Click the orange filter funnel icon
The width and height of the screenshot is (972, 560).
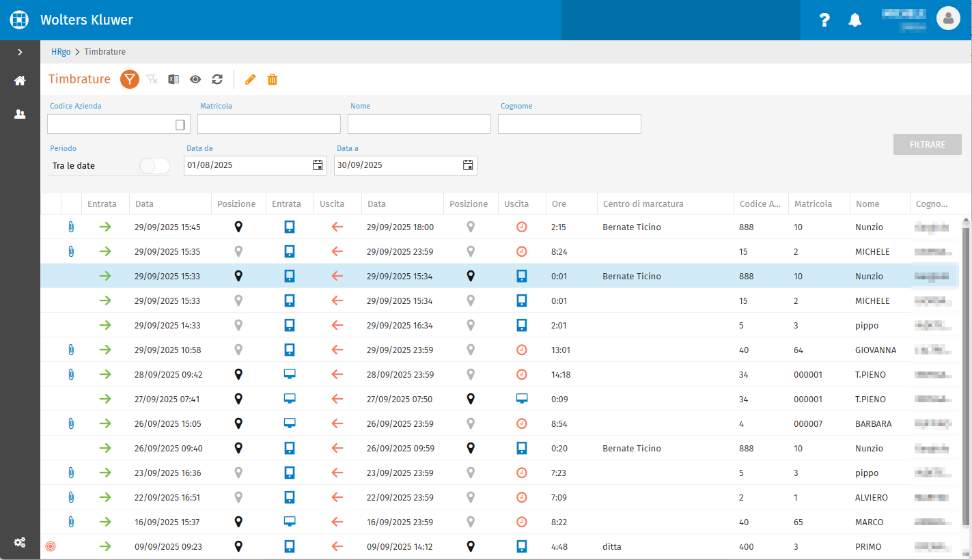pyautogui.click(x=130, y=79)
